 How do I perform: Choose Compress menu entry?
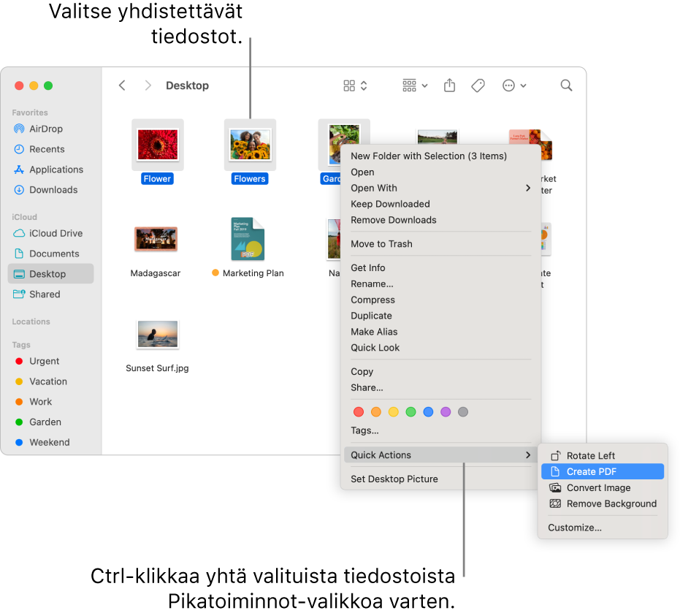point(440,300)
